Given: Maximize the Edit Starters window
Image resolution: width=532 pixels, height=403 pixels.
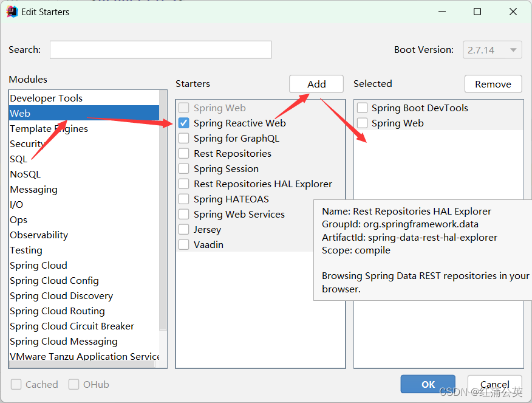Looking at the screenshot, I should (x=477, y=12).
